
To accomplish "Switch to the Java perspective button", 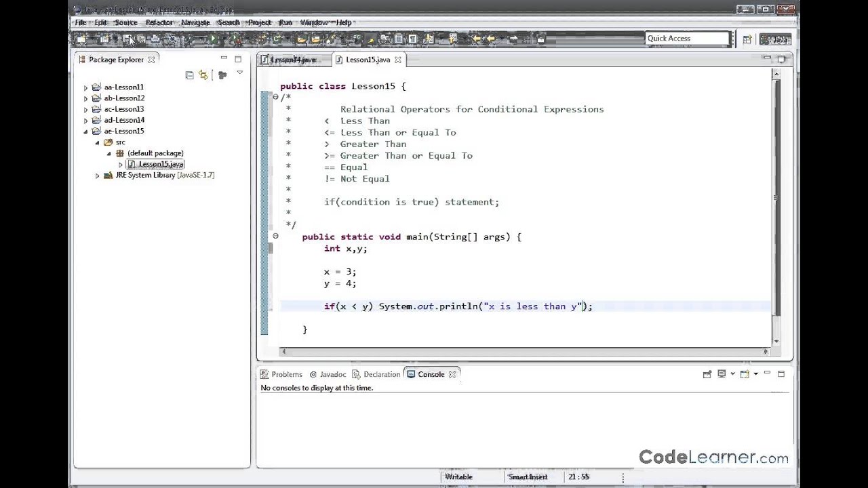I will [775, 39].
